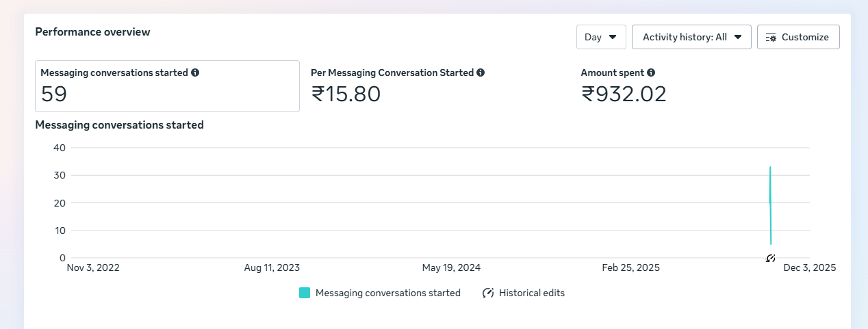Viewport: 868px width, 329px height.
Task: Open the Day granularity dropdown
Action: click(x=601, y=37)
